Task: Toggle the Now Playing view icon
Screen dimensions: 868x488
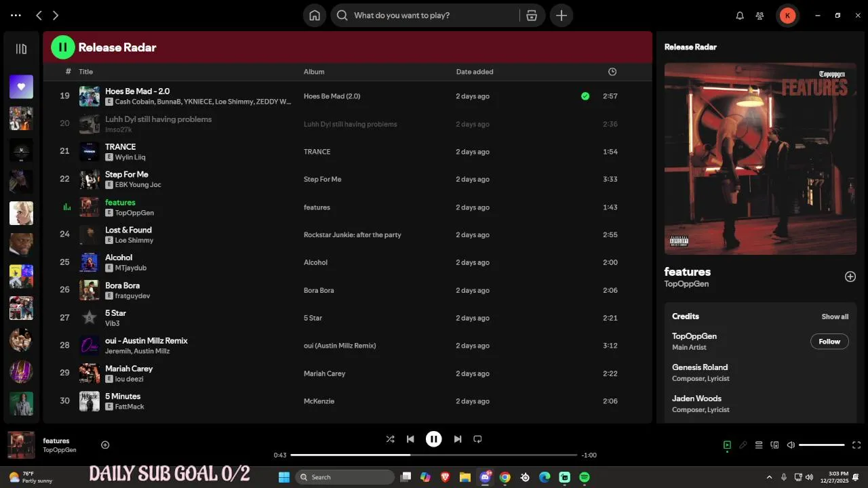Action: point(727,445)
